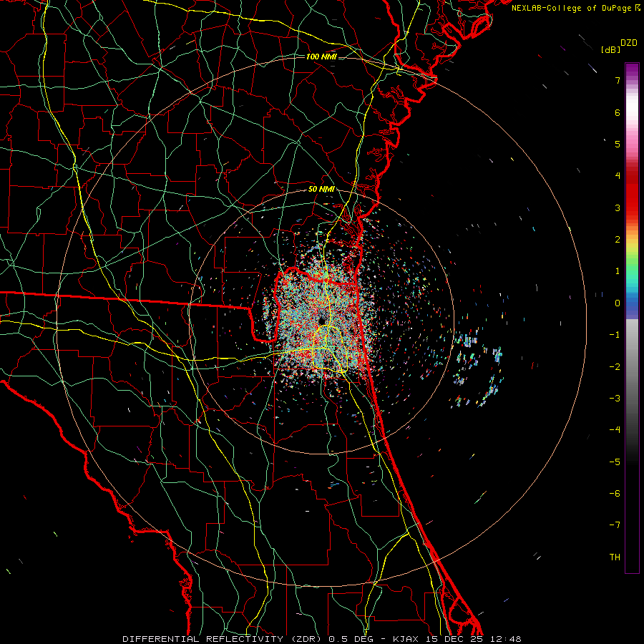This screenshot has height=644, width=644.
Task: Click the 50 NMI range ring label
Action: (x=321, y=190)
